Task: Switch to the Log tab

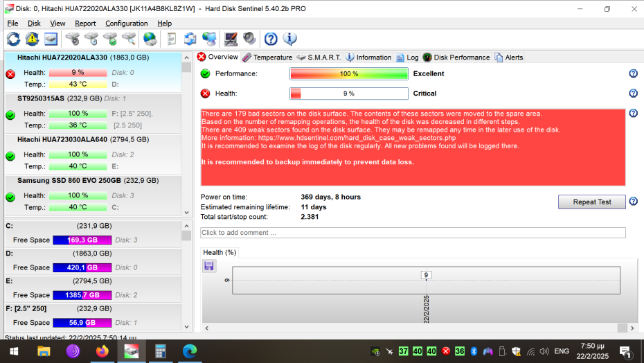Action: (x=407, y=57)
